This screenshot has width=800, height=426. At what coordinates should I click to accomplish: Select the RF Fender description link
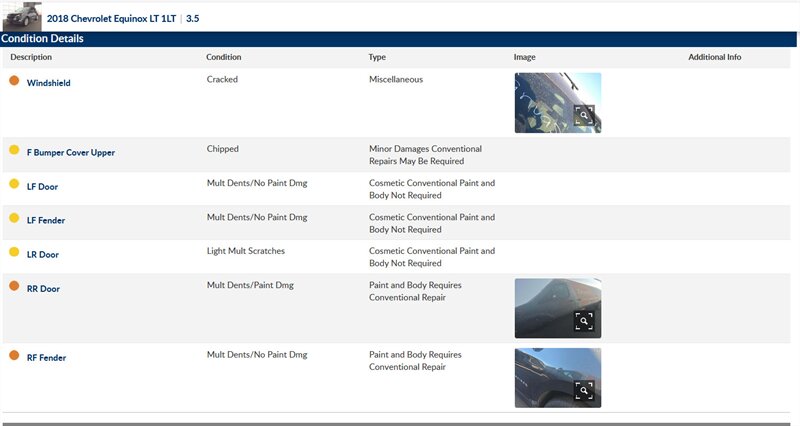(x=47, y=358)
